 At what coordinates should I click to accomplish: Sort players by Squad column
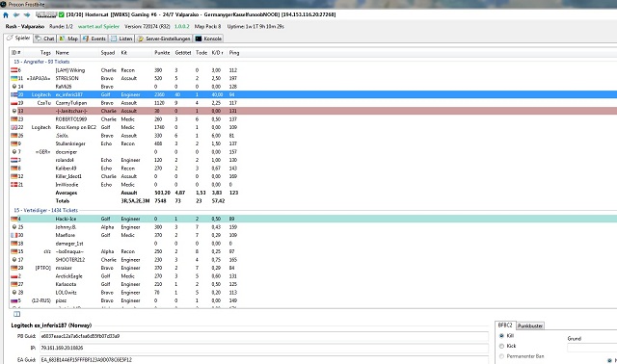point(107,53)
